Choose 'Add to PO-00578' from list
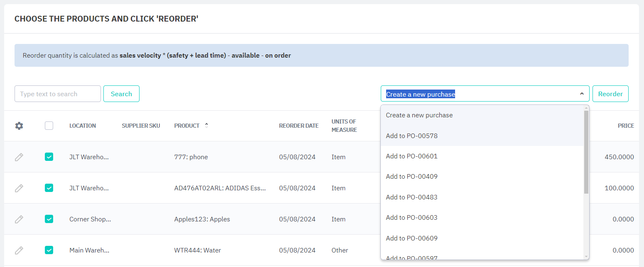 [x=411, y=136]
